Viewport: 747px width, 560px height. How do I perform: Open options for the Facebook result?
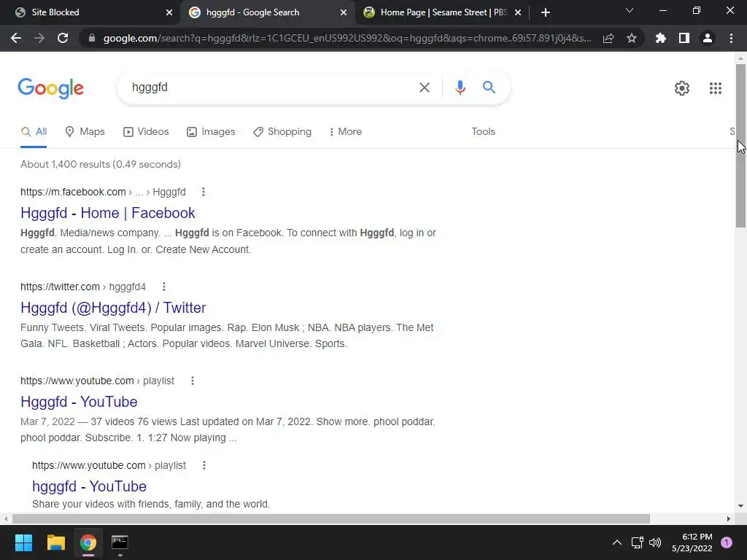pyautogui.click(x=204, y=192)
